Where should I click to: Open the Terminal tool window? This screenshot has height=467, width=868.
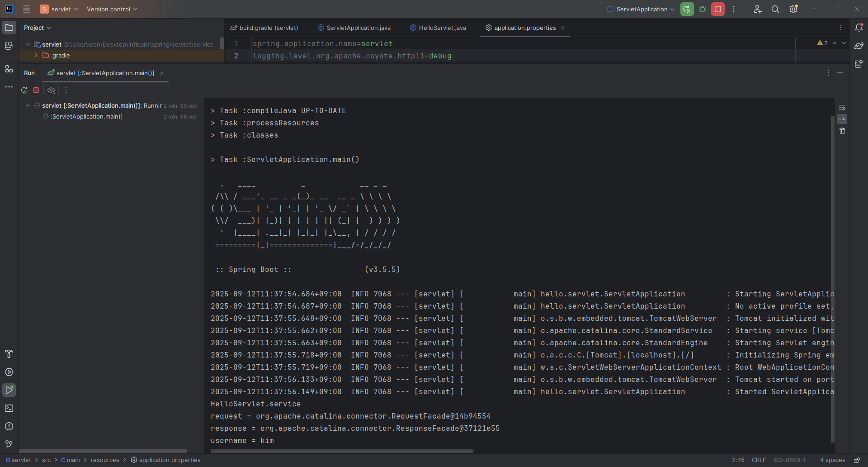click(9, 408)
